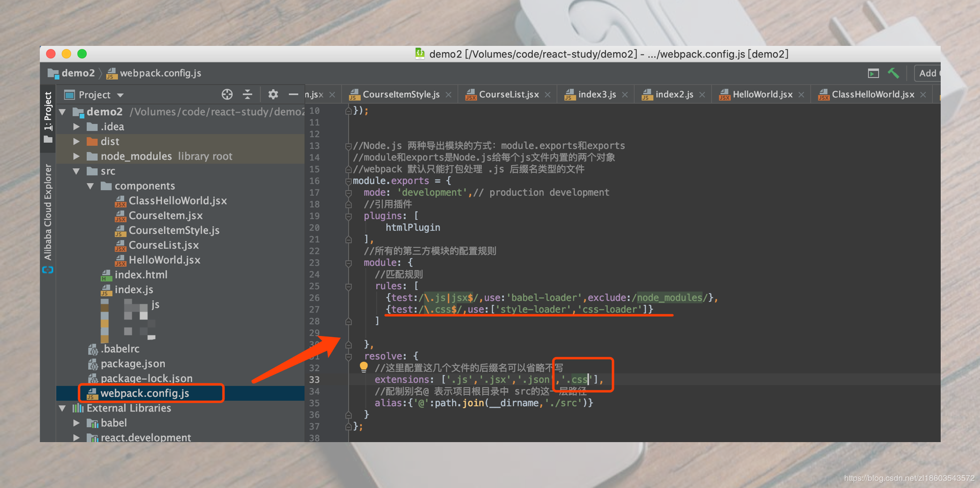980x488 pixels.
Task: Close the CourseItemStyle.js tab
Action: (x=448, y=95)
